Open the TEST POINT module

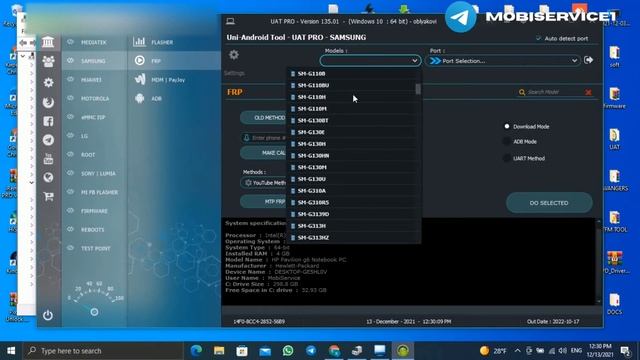coord(96,248)
